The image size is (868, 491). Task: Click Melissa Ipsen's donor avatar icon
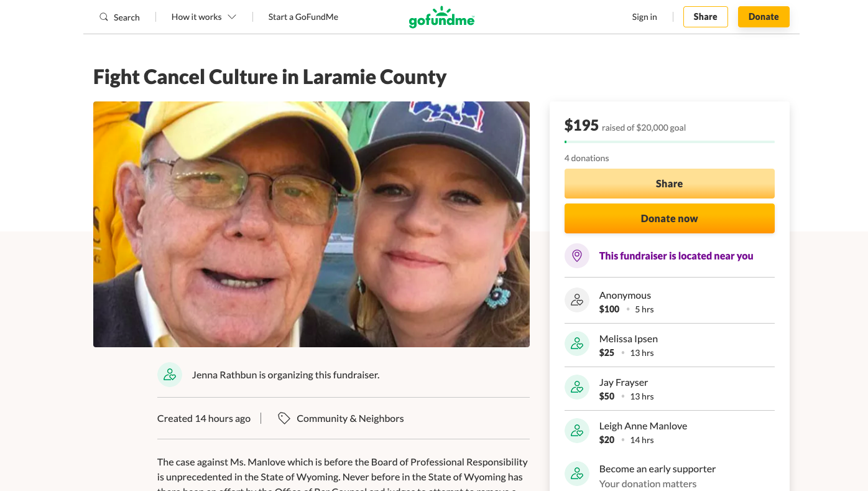pos(576,343)
